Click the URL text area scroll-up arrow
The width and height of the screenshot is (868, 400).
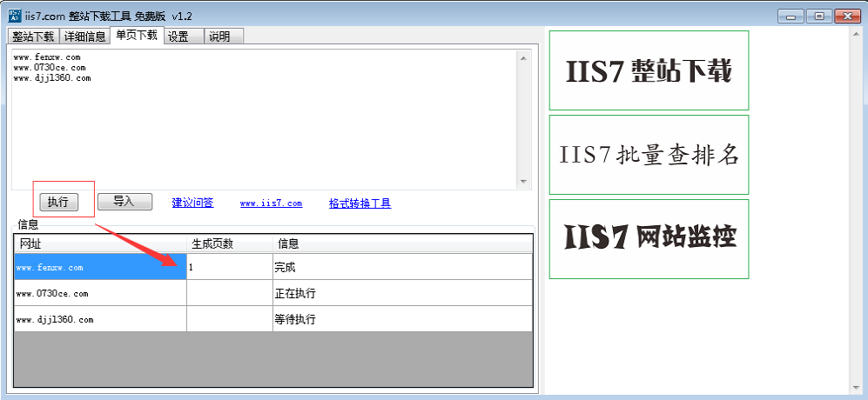tap(524, 57)
